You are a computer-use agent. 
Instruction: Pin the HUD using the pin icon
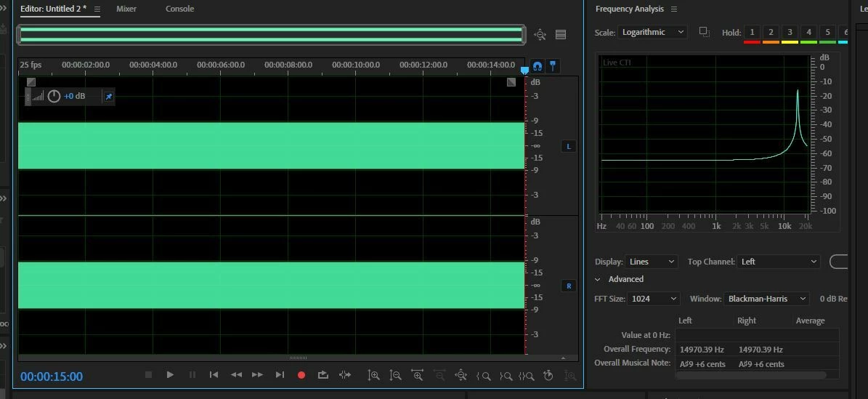pyautogui.click(x=108, y=97)
